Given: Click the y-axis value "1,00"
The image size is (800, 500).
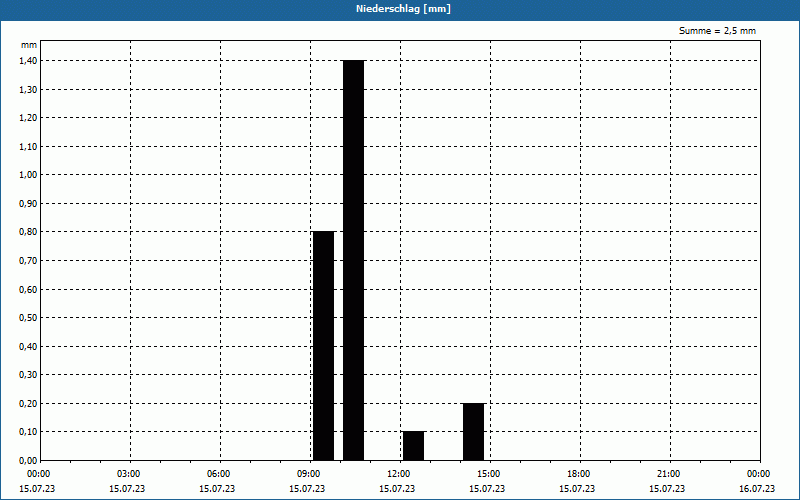Looking at the screenshot, I should click(28, 175).
